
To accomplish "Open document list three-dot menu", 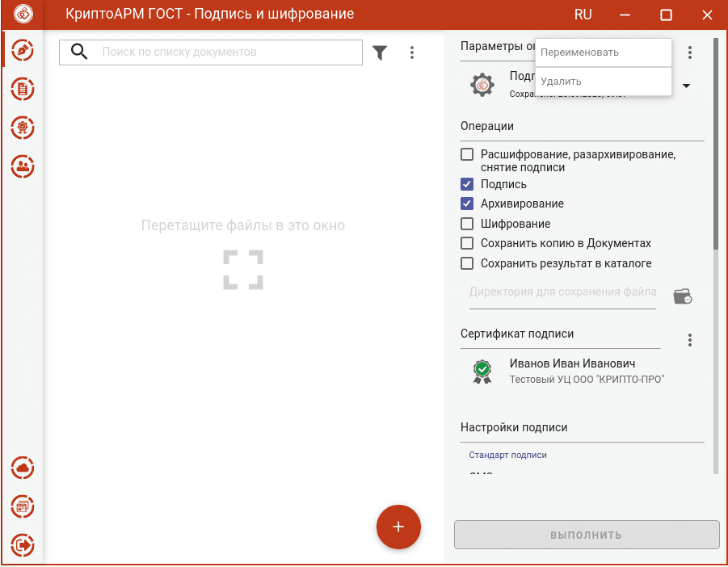I will click(412, 52).
